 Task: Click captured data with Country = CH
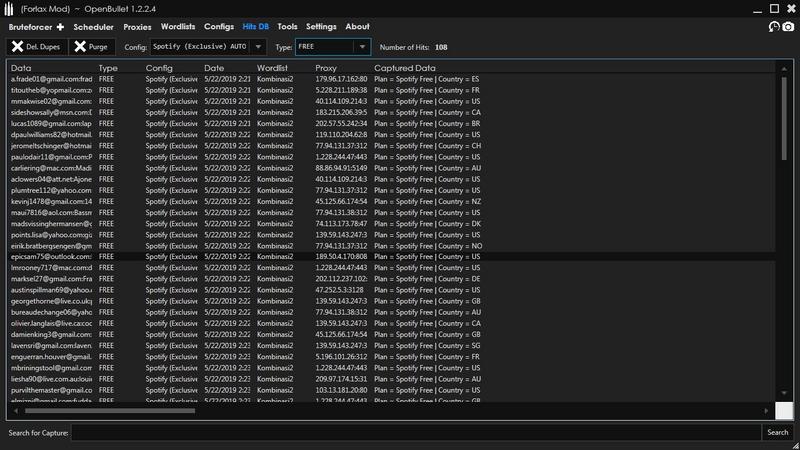click(x=427, y=146)
